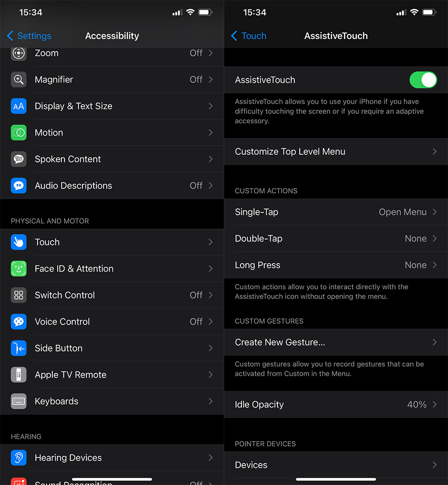Tap the home indicator bar on the right phone
This screenshot has width=448, height=485.
tap(336, 479)
